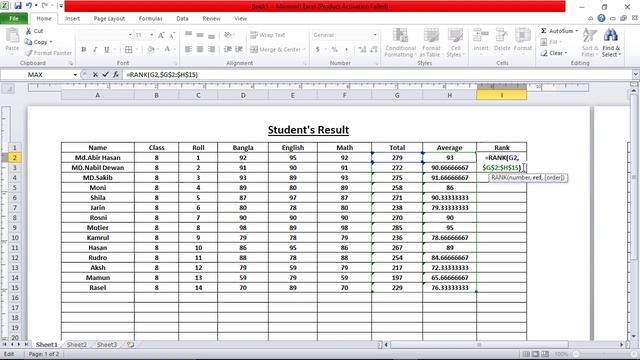
Task: Click Sort & Filter button
Action: click(x=590, y=42)
